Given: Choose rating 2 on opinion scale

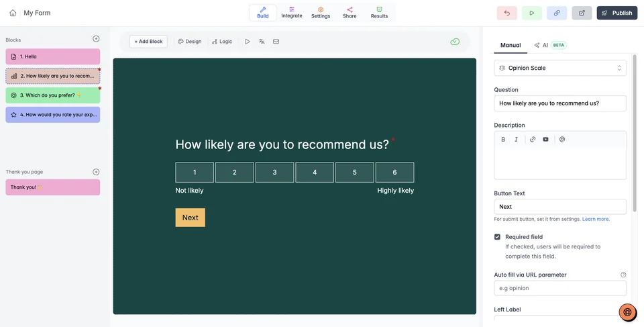Looking at the screenshot, I should 235,173.
